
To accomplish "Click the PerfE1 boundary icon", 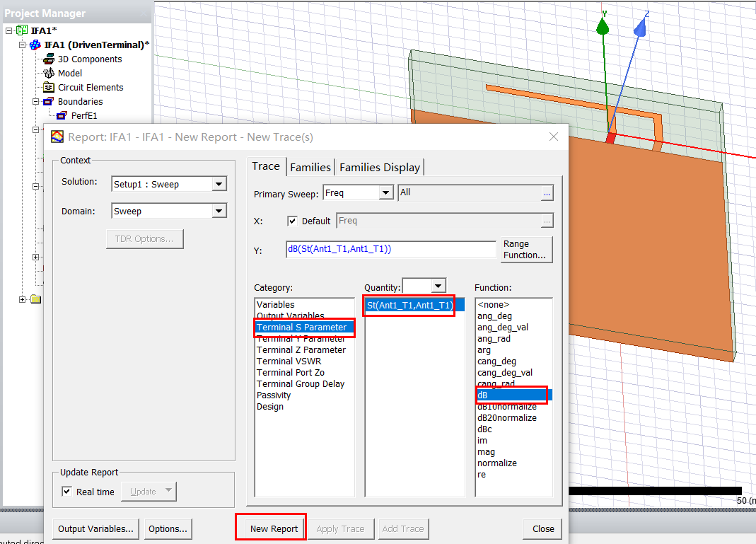I will coord(62,116).
